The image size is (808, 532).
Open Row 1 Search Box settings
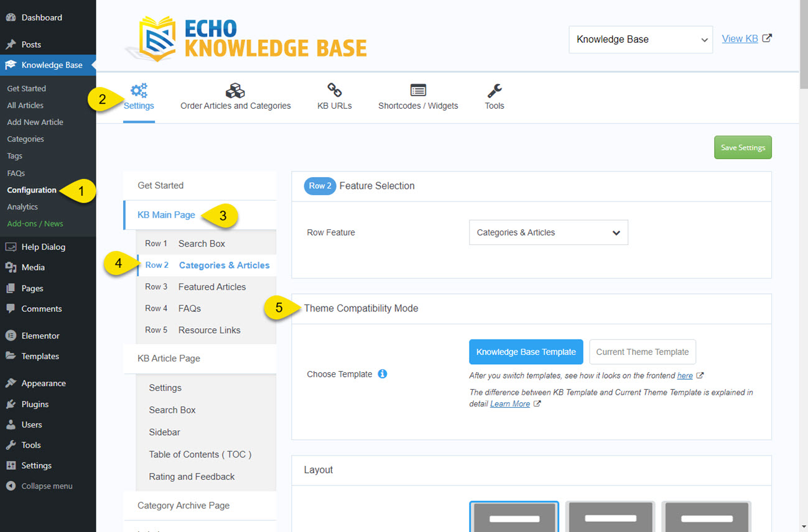[207, 244]
